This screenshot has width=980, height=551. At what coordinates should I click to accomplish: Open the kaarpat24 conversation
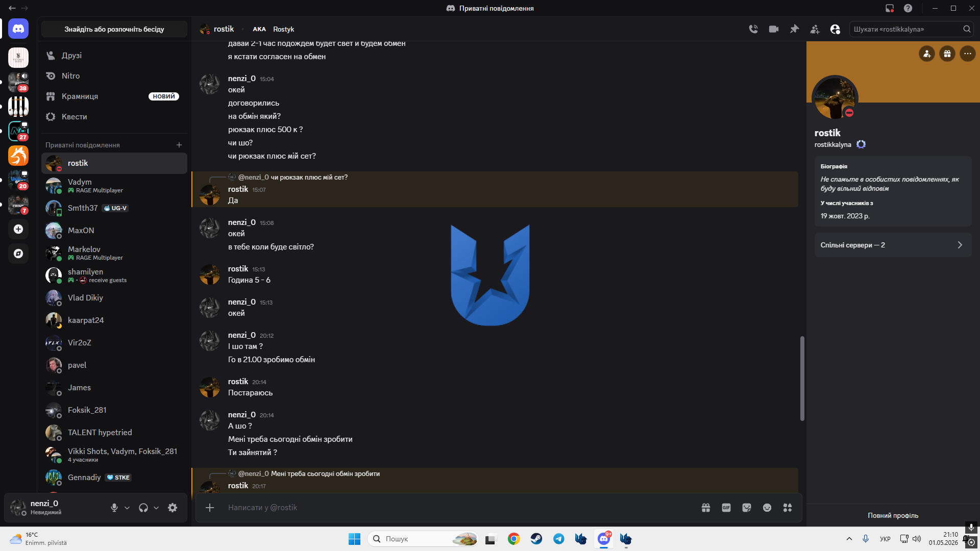click(114, 320)
